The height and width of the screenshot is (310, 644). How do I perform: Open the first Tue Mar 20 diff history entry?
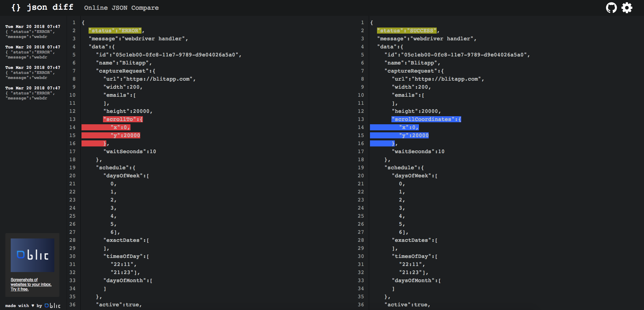coord(32,31)
